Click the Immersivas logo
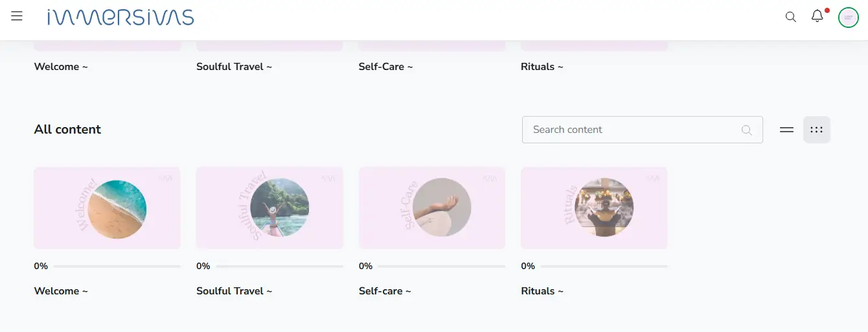The image size is (868, 332). pyautogui.click(x=120, y=18)
